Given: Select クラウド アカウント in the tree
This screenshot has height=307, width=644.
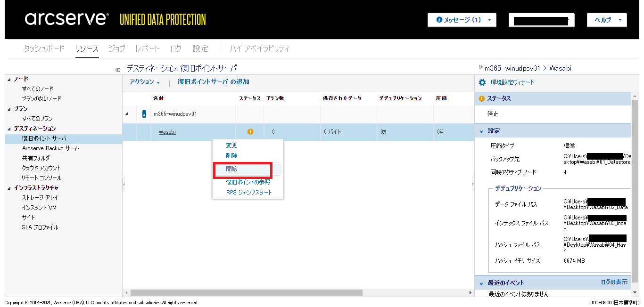Looking at the screenshot, I should pos(41,168).
